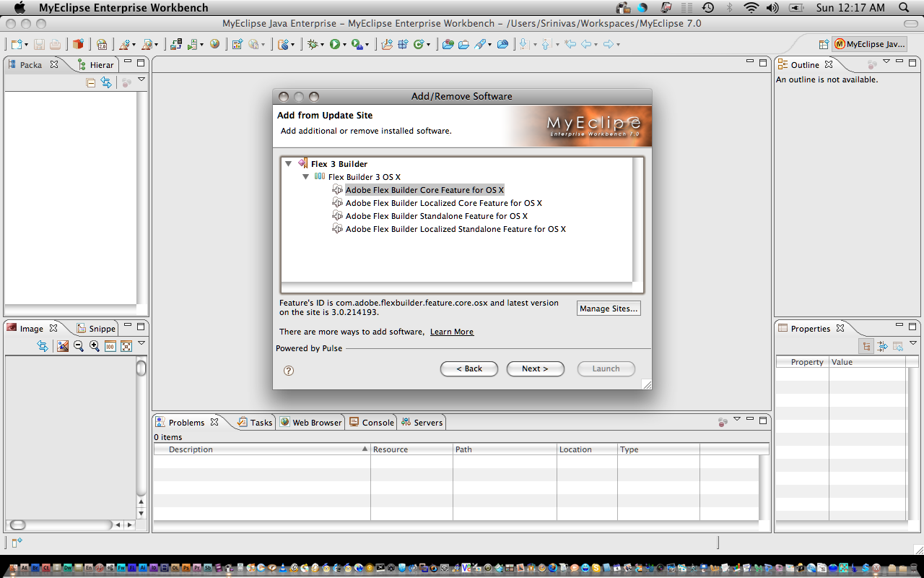Collapse the Flex 3 Builder tree node
Image resolution: width=924 pixels, height=578 pixels.
click(x=289, y=164)
